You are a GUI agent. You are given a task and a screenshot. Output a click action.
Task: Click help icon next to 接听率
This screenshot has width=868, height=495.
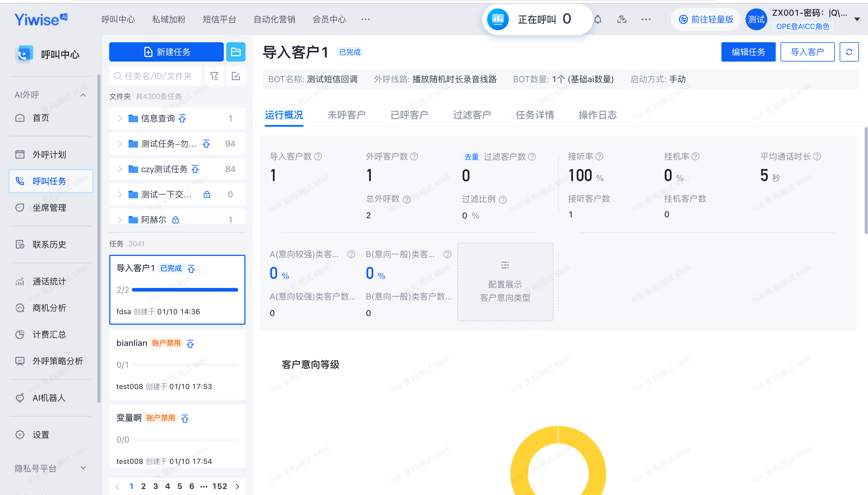(600, 156)
